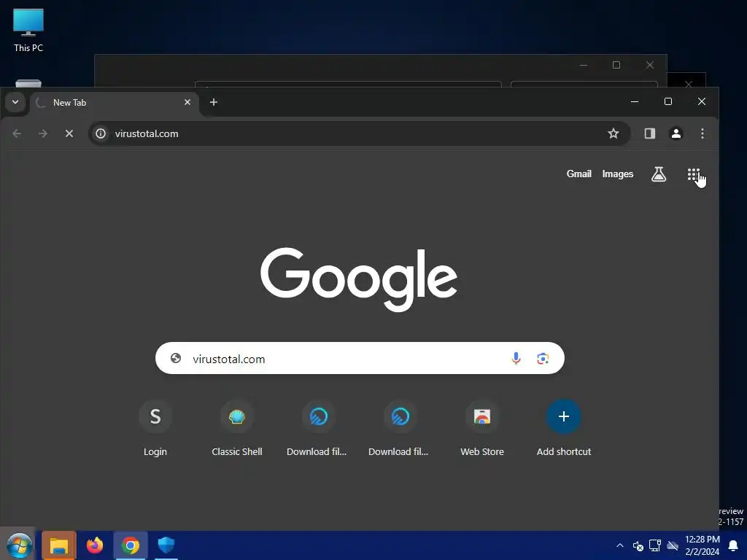747x560 pixels.
Task: Open Chrome's three-dot menu
Action: click(703, 133)
